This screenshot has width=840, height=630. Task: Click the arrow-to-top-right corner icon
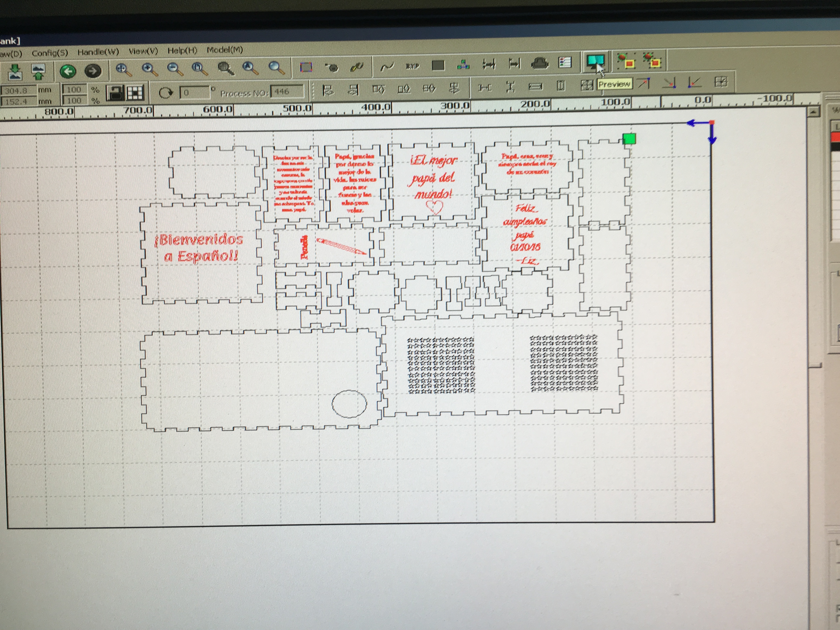coord(644,83)
